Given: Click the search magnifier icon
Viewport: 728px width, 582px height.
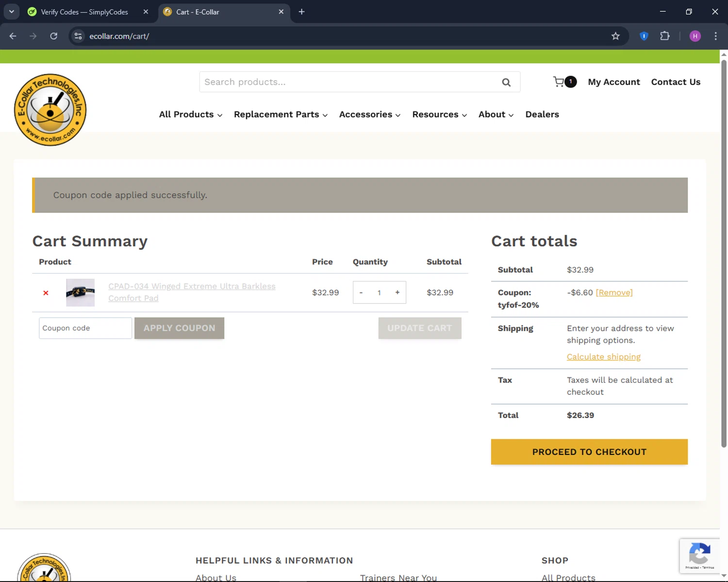Looking at the screenshot, I should pyautogui.click(x=506, y=82).
